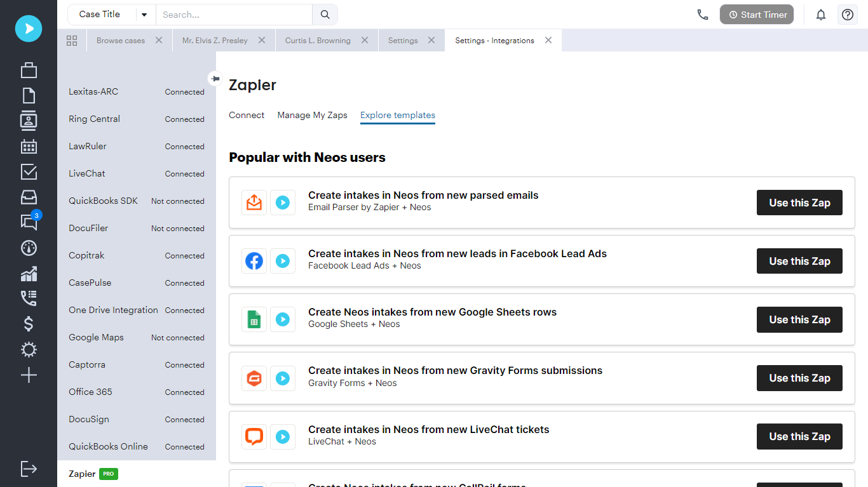This screenshot has width=868, height=487.
Task: Open the Inbox tray sidebar icon
Action: (x=29, y=197)
